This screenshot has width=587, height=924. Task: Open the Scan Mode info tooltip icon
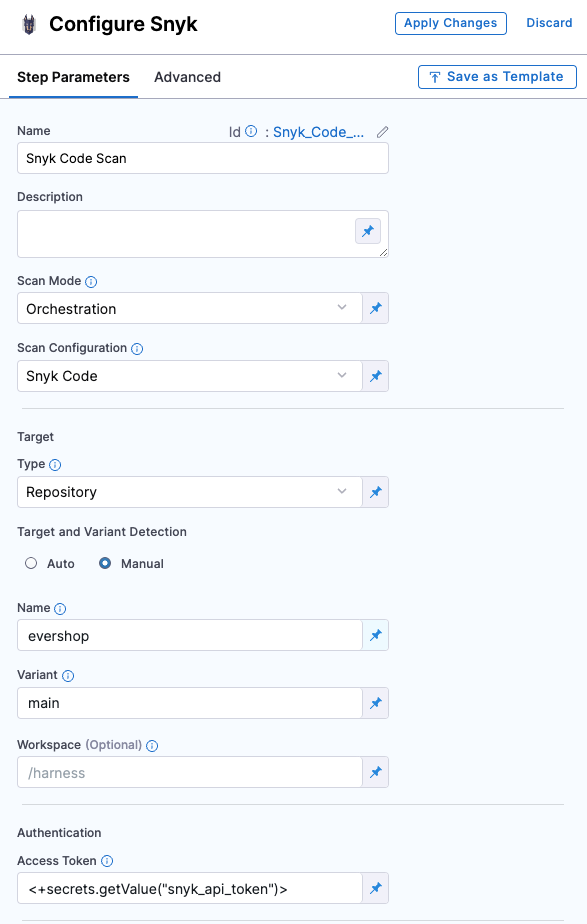(x=91, y=282)
